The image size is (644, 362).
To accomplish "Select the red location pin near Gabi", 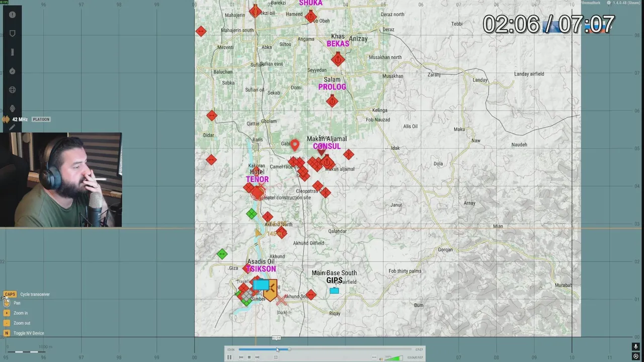I will [x=295, y=145].
